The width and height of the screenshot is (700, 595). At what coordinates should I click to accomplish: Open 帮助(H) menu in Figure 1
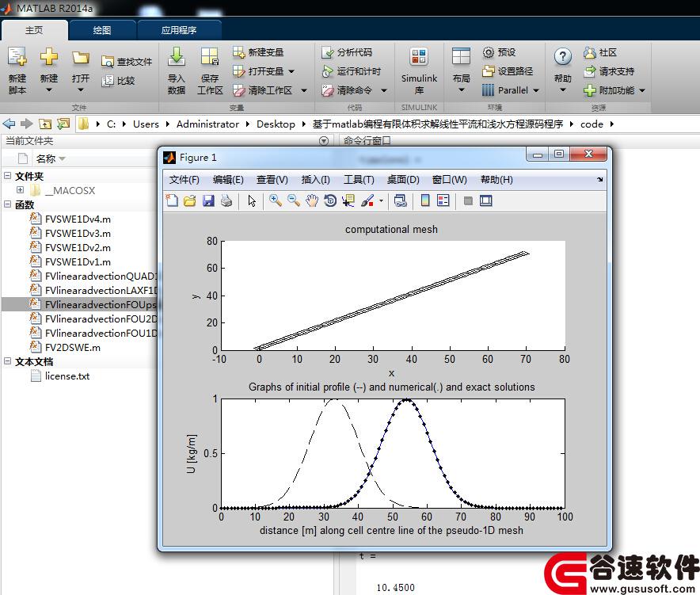496,180
